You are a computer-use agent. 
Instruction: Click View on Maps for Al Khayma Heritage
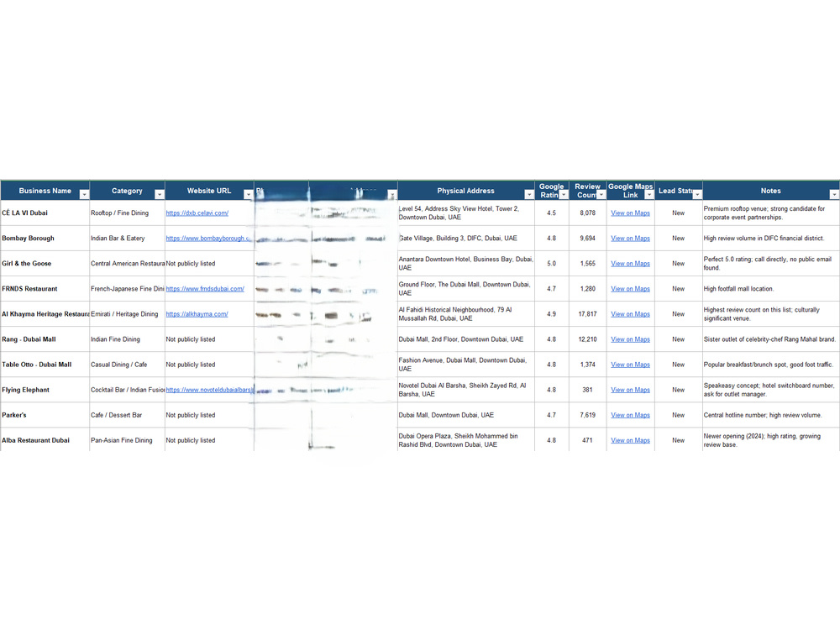click(x=630, y=314)
